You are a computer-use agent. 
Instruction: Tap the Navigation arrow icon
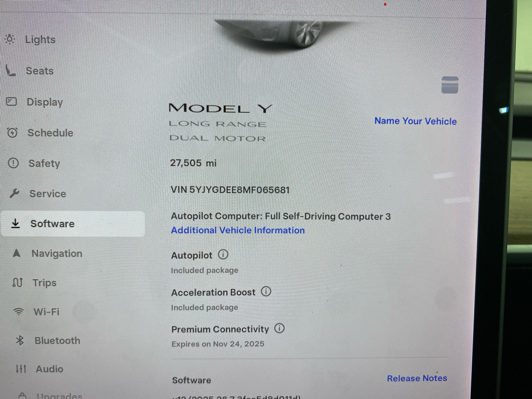tap(17, 253)
